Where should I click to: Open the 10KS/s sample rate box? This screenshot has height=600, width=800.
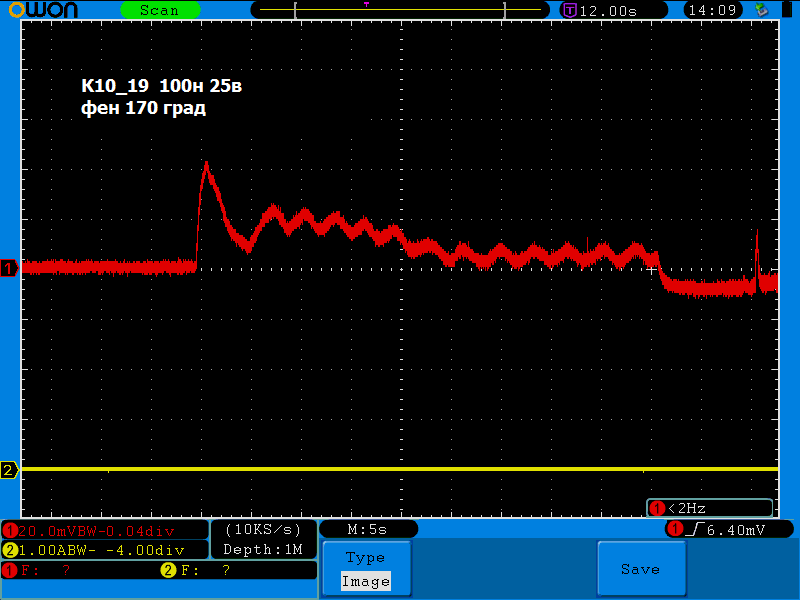[263, 529]
